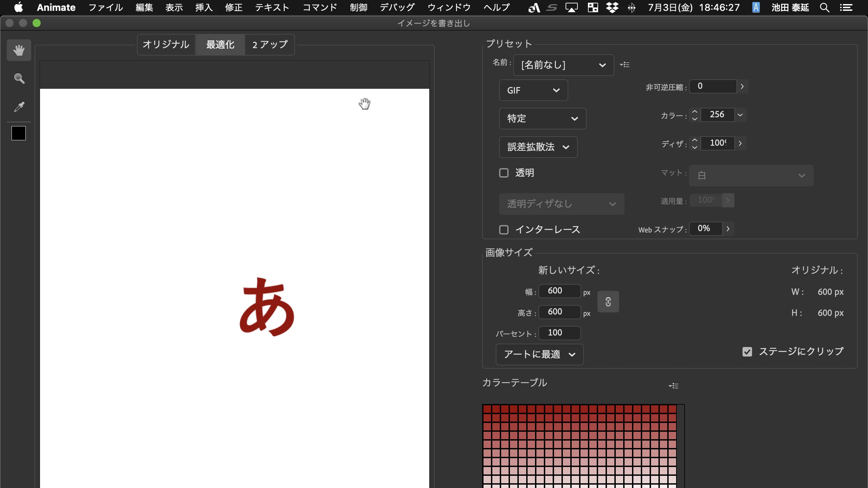Select the Zoom magnifier tool
The image size is (868, 488).
19,78
